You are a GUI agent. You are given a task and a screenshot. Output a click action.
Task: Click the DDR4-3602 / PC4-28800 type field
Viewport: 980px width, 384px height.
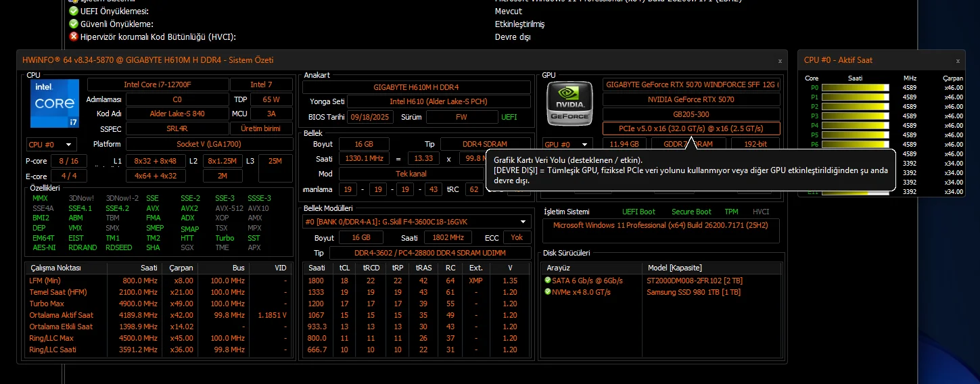(430, 253)
